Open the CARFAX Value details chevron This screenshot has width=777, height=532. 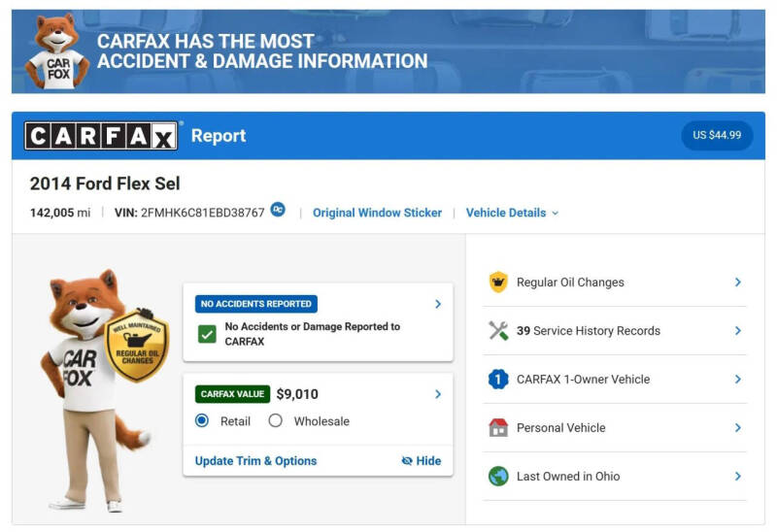pos(438,394)
